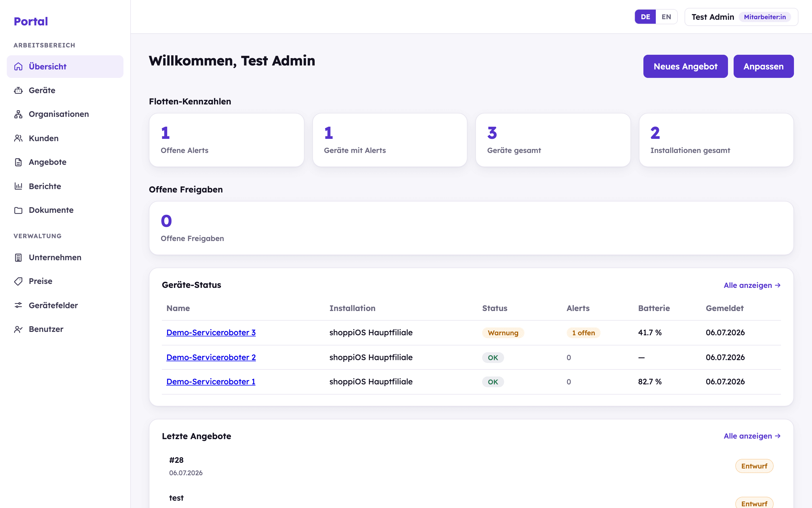The image size is (812, 508).
Task: Click the Neues Angebot button
Action: [685, 67]
